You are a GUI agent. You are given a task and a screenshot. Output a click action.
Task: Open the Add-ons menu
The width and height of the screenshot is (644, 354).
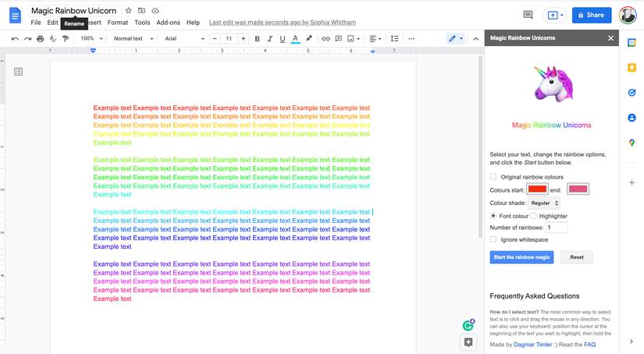[x=168, y=23]
